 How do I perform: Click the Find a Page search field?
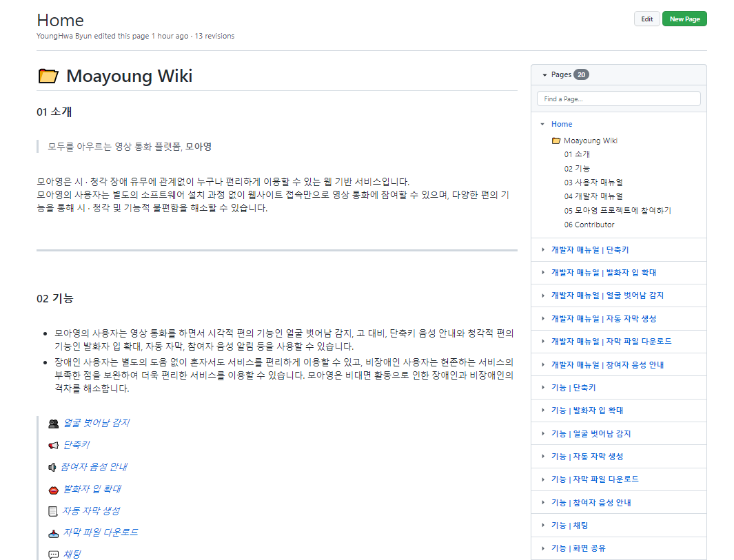tap(618, 99)
